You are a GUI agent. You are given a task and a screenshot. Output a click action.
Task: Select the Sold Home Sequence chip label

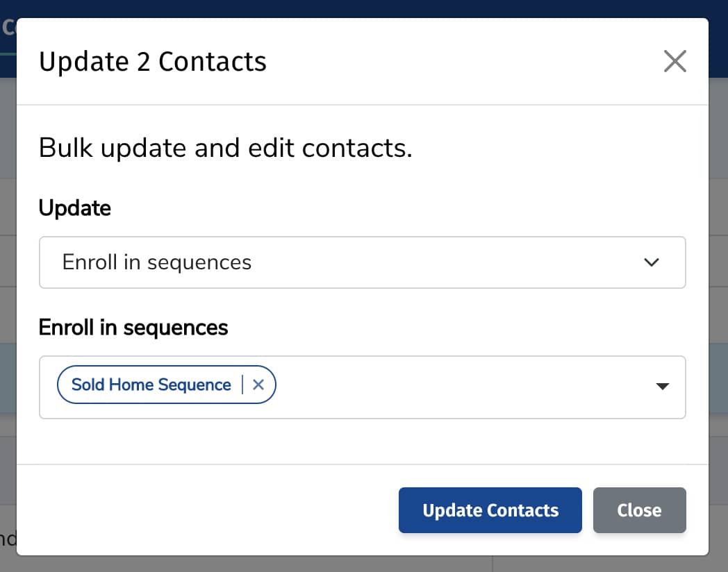[151, 385]
